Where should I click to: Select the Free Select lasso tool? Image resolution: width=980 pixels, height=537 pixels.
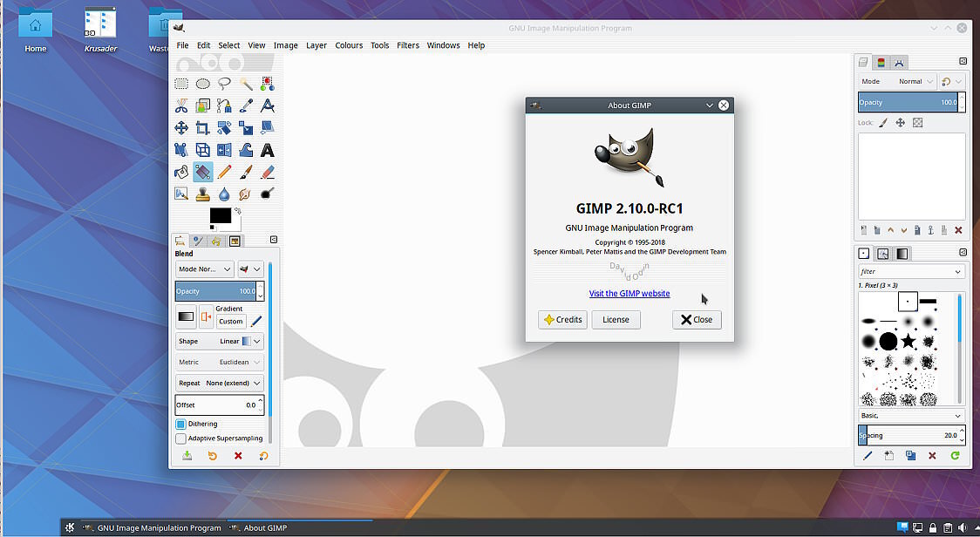pos(224,84)
